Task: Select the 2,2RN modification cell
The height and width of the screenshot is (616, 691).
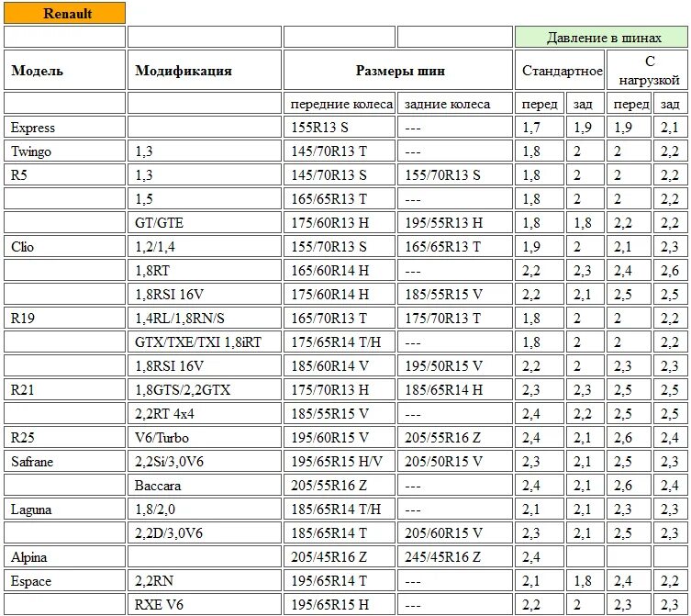Action: click(205, 580)
